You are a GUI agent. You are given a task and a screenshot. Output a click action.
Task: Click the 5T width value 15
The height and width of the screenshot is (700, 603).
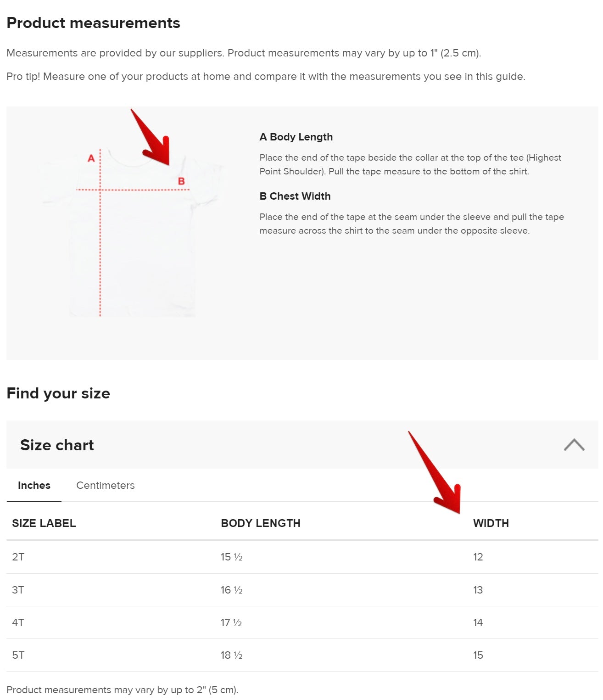(478, 655)
